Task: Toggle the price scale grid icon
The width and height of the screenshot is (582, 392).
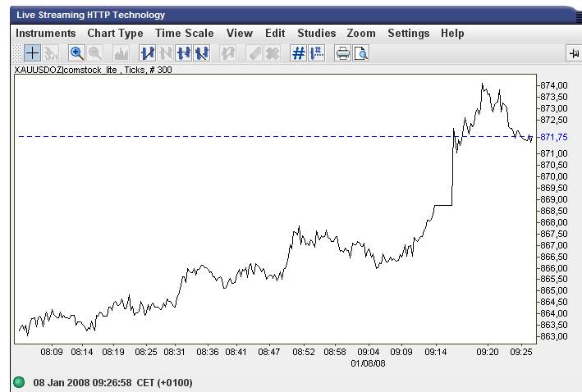Action: (x=317, y=53)
